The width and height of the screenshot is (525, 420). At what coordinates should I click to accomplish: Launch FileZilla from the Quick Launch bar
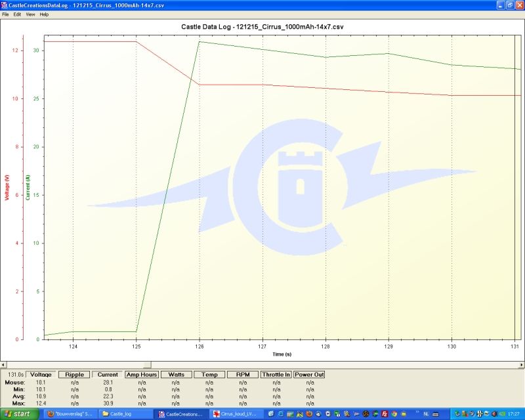pyautogui.click(x=385, y=414)
